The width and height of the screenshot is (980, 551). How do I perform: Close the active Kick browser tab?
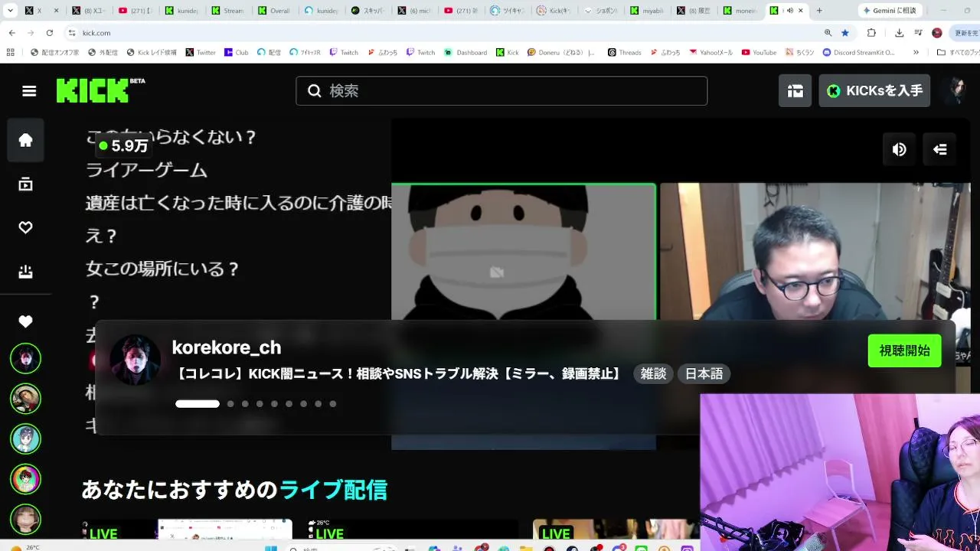click(801, 11)
